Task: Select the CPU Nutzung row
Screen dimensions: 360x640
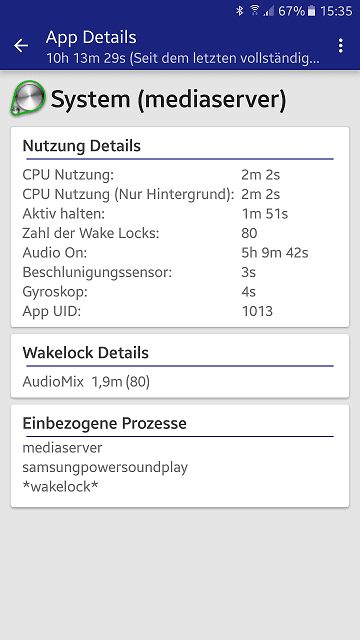Action: [x=180, y=175]
